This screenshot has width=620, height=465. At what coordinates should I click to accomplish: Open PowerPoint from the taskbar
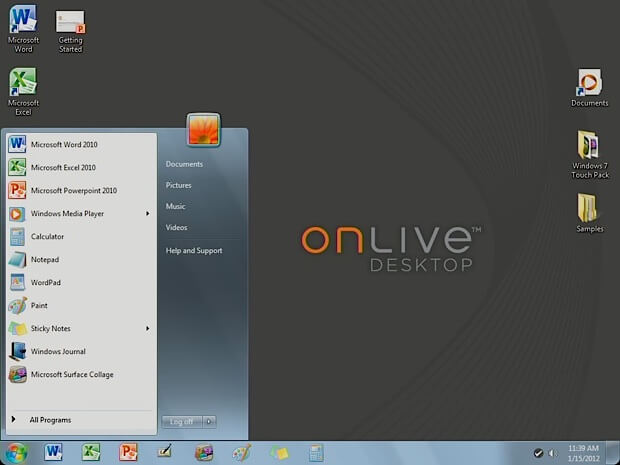coord(128,452)
